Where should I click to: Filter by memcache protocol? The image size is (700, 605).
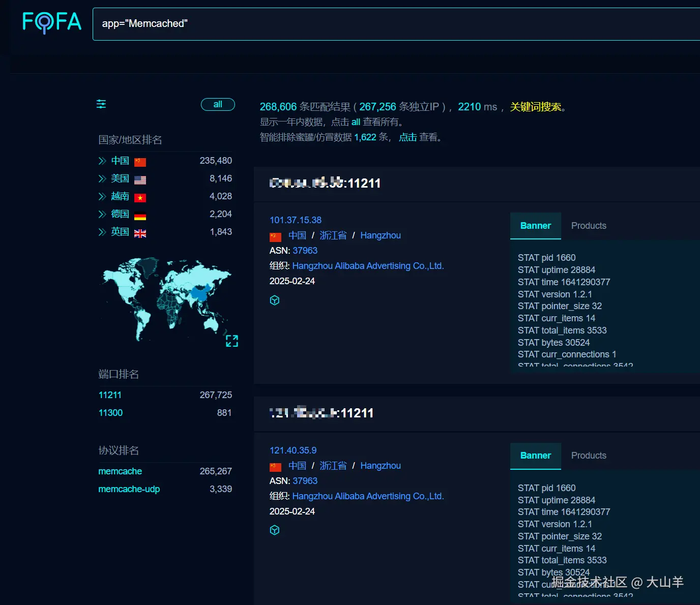[120, 471]
